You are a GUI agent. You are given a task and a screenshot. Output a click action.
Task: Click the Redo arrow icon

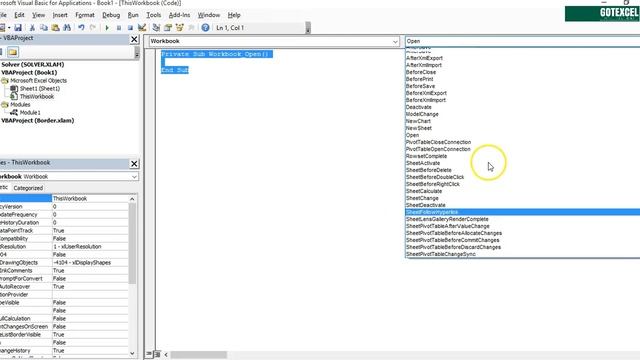(93, 28)
